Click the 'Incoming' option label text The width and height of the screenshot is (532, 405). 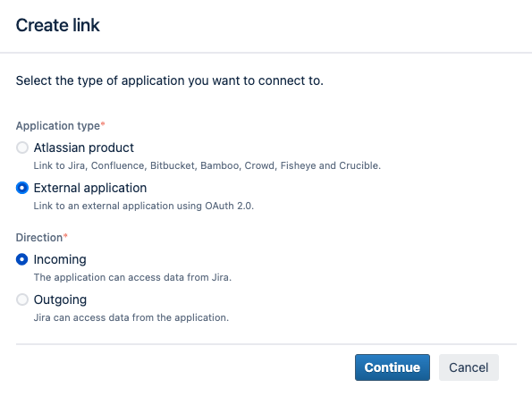pos(60,259)
